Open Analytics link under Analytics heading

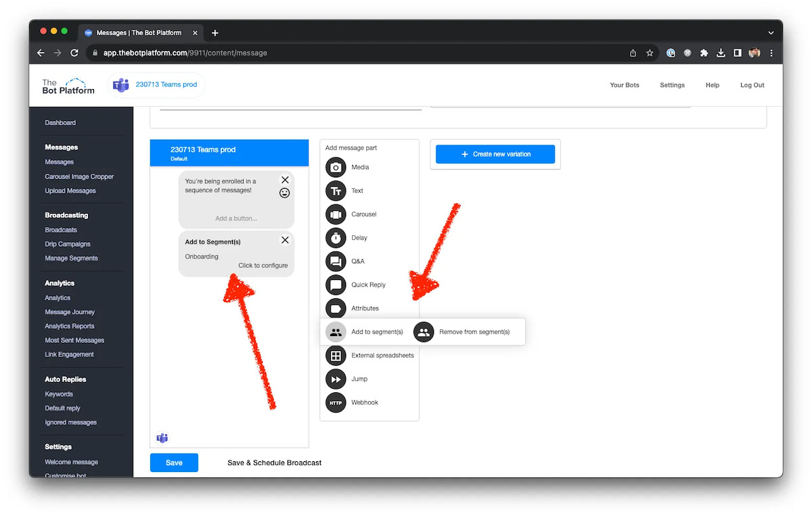tap(58, 298)
